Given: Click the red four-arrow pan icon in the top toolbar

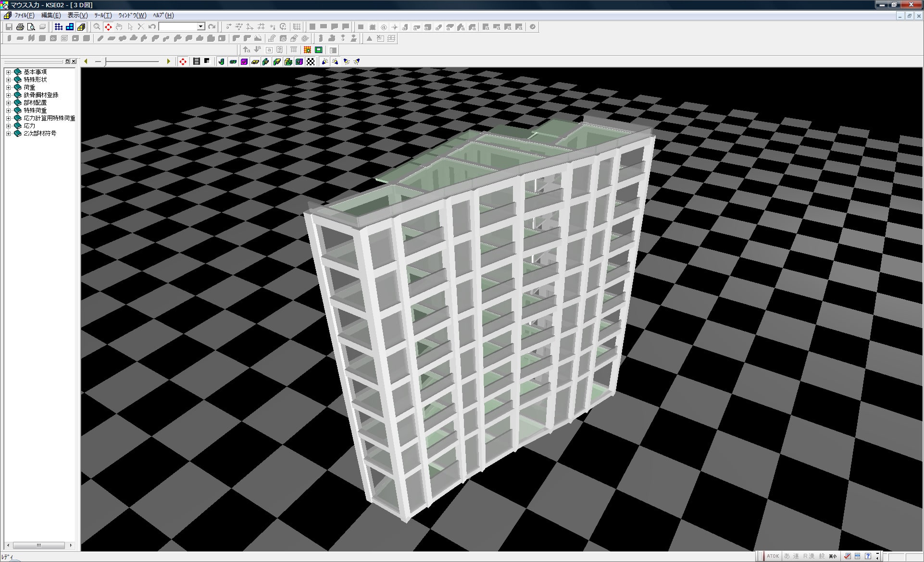Looking at the screenshot, I should pyautogui.click(x=108, y=27).
